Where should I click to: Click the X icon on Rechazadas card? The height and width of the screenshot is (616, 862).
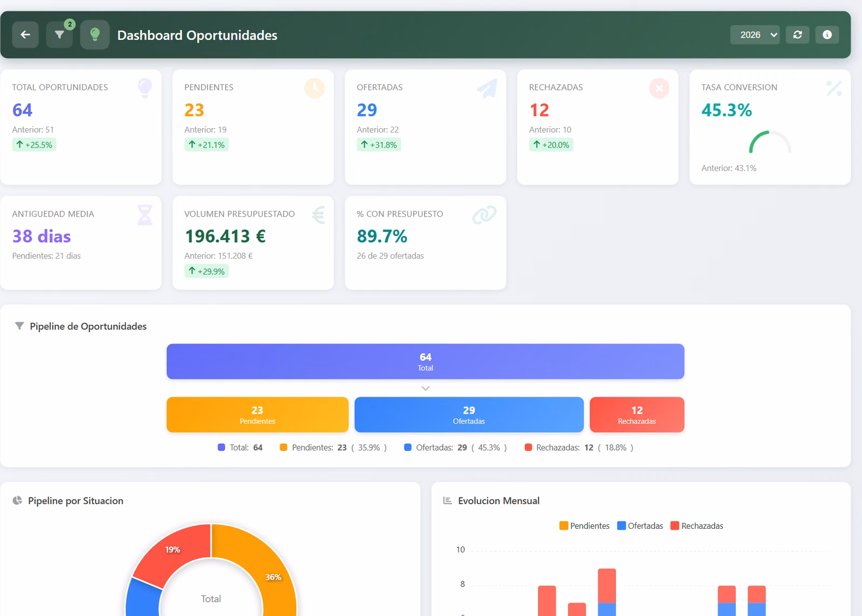659,88
